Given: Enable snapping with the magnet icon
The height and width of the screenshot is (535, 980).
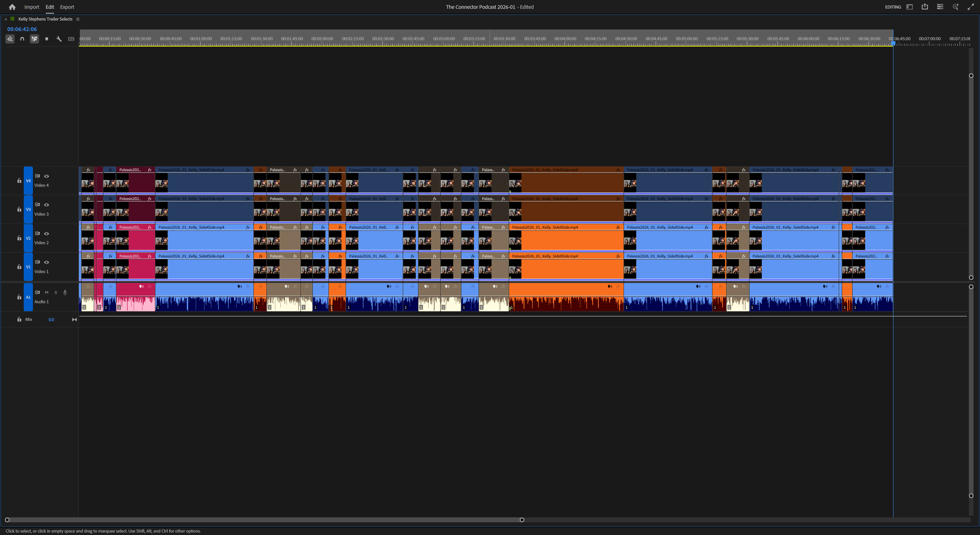Looking at the screenshot, I should click(22, 39).
